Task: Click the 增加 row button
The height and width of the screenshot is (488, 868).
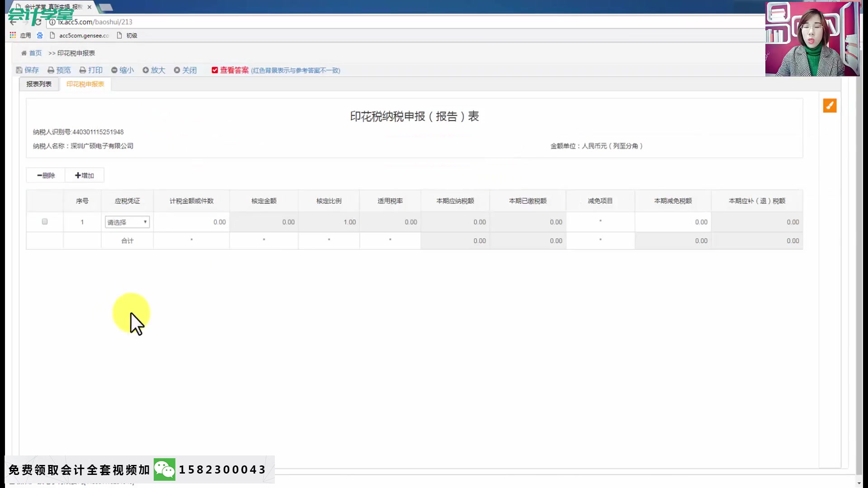Action: point(85,175)
